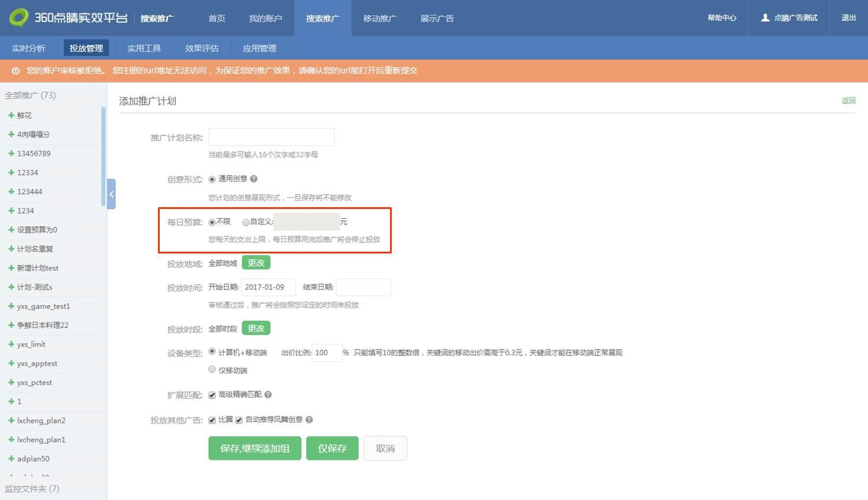The height and width of the screenshot is (500, 868).
Task: Click the help icon beside 通用创意
Action: (x=253, y=179)
